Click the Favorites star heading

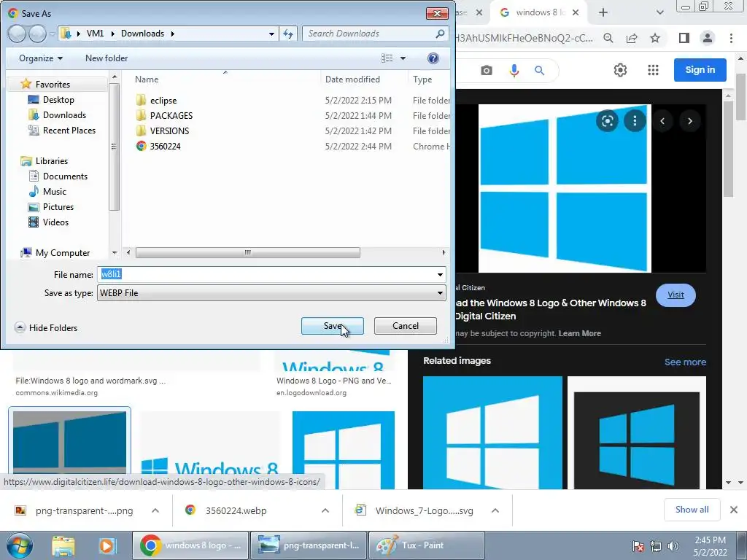[53, 85]
